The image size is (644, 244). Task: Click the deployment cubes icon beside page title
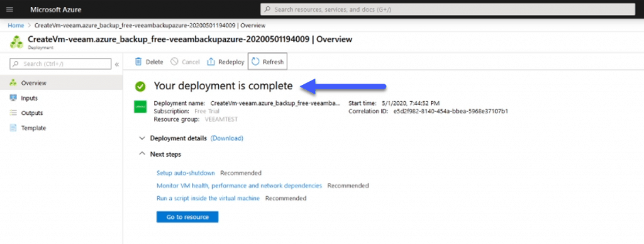[x=16, y=42]
